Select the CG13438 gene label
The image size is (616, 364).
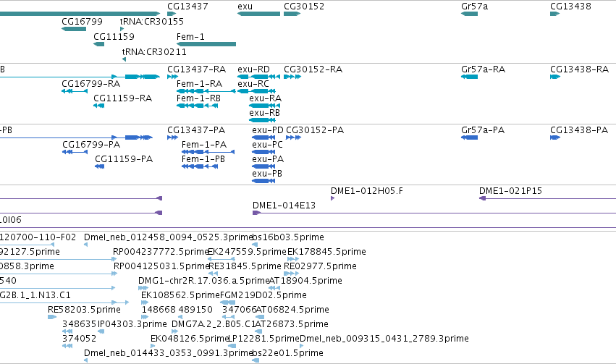(570, 7)
